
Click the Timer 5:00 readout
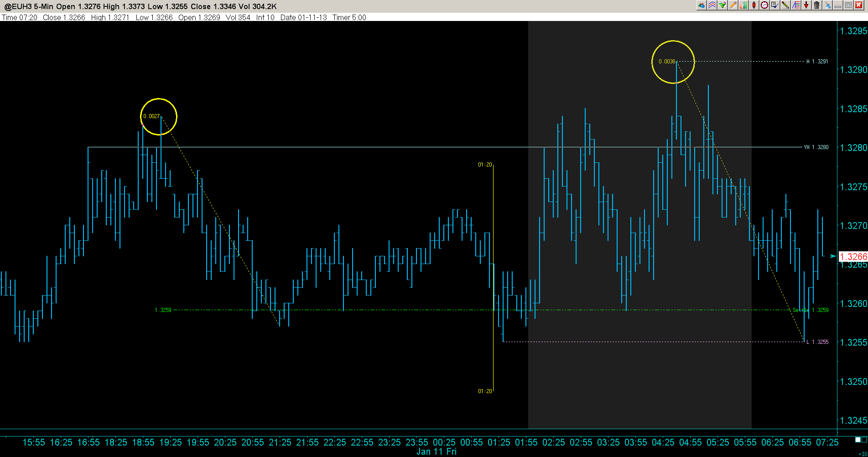coord(349,17)
